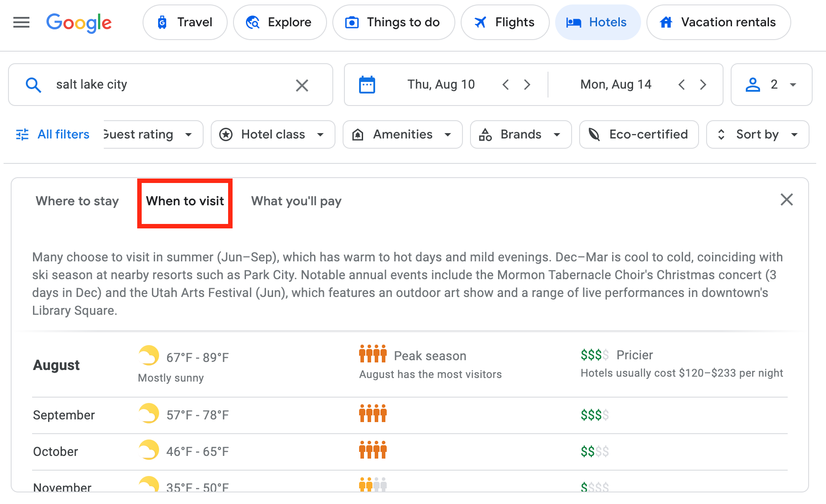The width and height of the screenshot is (826, 504).
Task: Select the Hotels tab
Action: (x=597, y=22)
